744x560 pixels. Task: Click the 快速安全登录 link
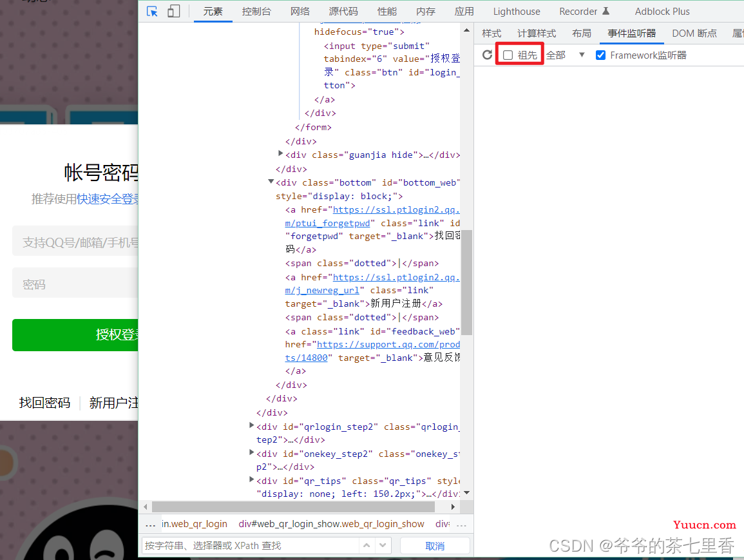[x=108, y=199]
